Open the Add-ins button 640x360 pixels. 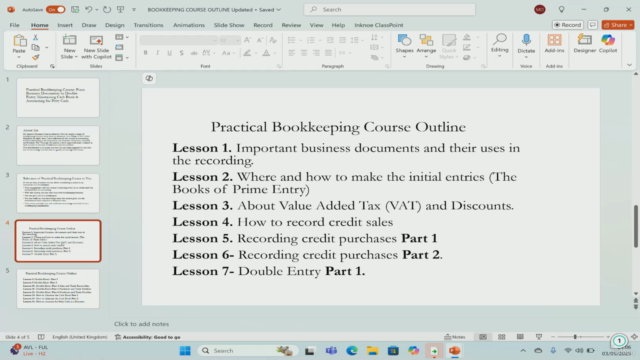554,44
